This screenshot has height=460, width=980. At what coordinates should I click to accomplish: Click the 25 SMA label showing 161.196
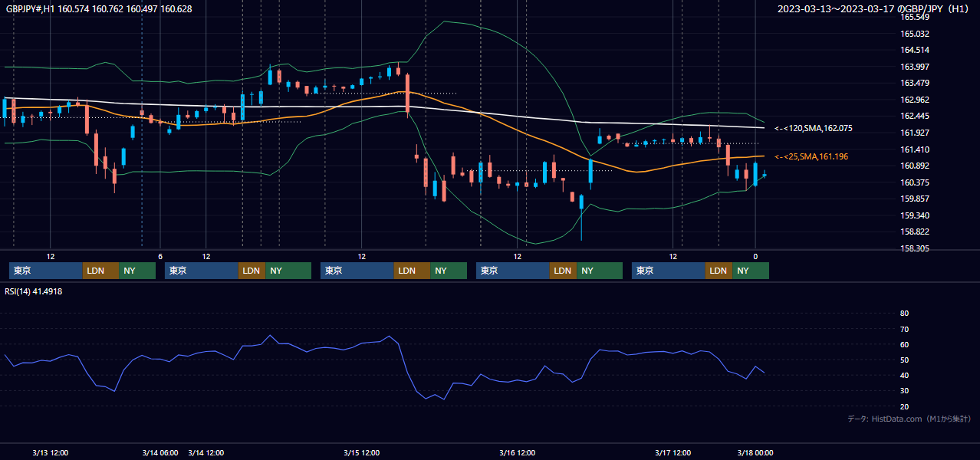point(811,156)
